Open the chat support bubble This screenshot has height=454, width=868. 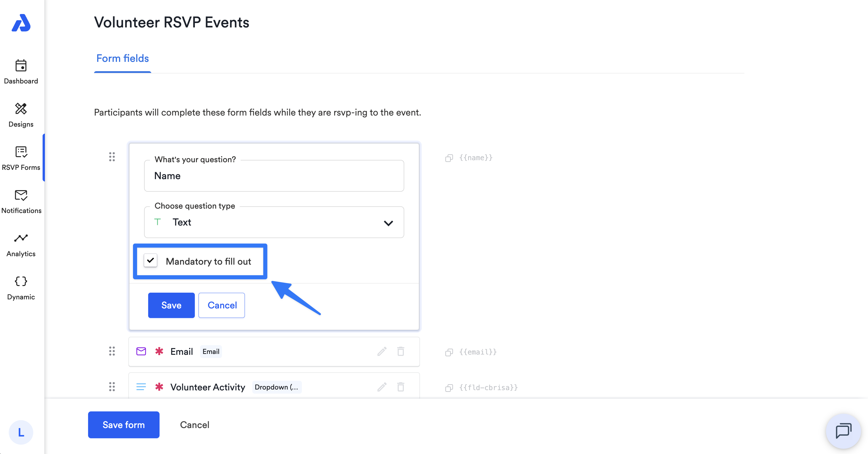(x=843, y=431)
